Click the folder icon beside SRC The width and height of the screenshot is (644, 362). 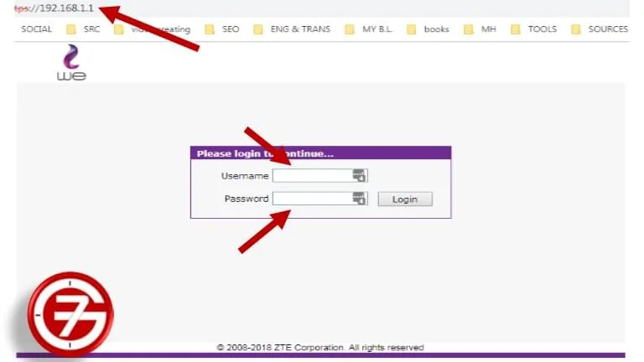coord(71,29)
